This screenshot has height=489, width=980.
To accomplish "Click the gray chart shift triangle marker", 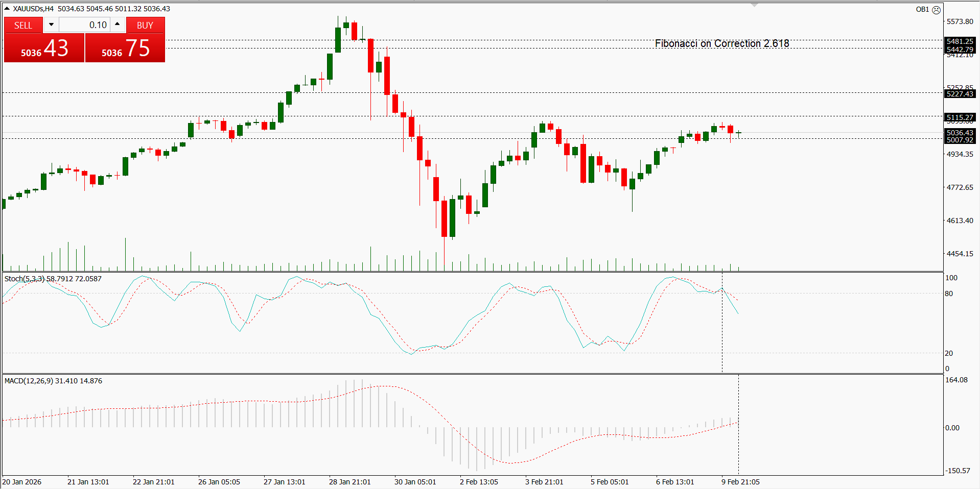I will 754,5.
